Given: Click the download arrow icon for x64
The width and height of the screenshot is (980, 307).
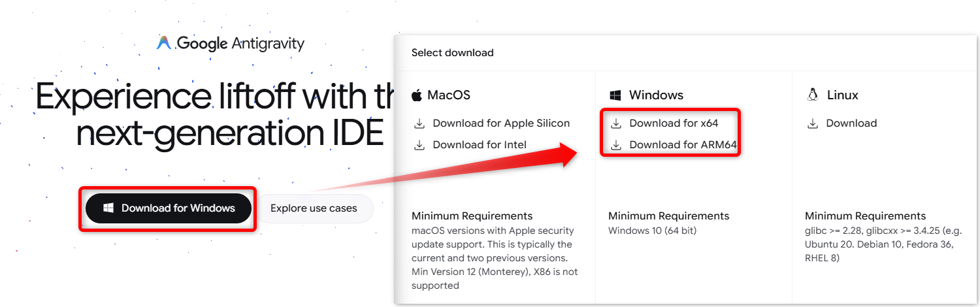Looking at the screenshot, I should pos(616,123).
